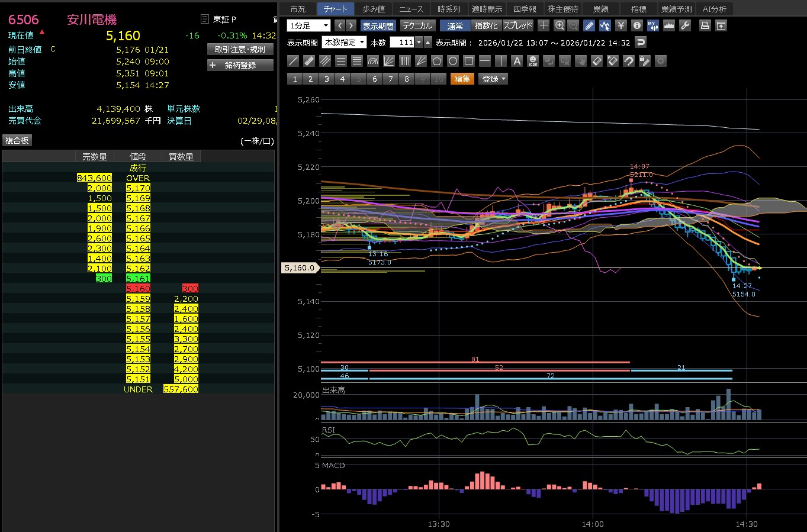The height and width of the screenshot is (532, 807).
Task: Switch to the ニュース tab
Action: pos(411,9)
